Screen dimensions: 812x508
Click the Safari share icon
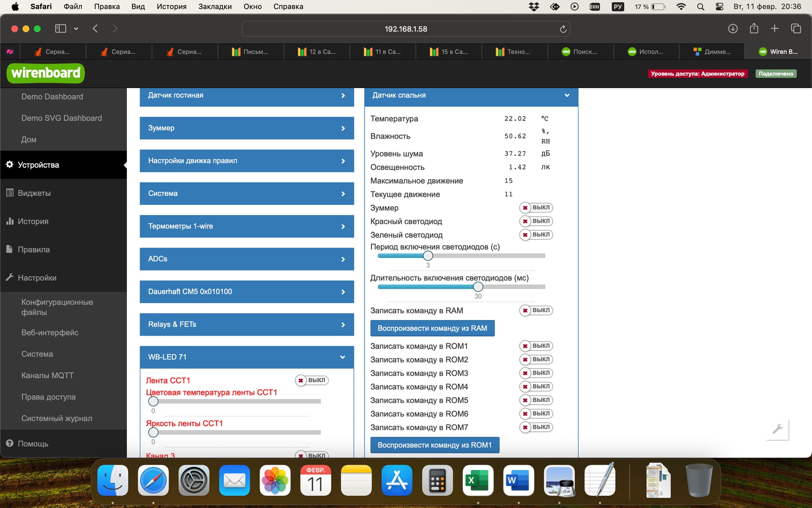754,28
